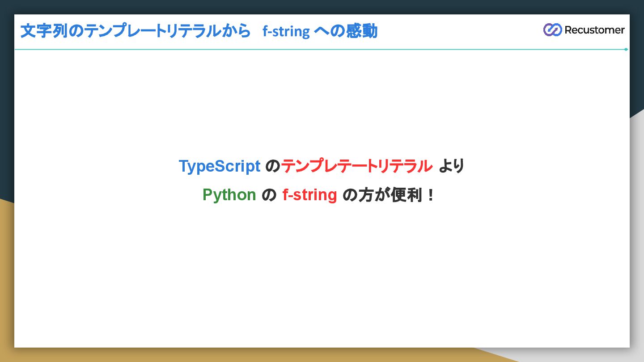Click the green word Python
The width and height of the screenshot is (644, 362).
coord(229,195)
